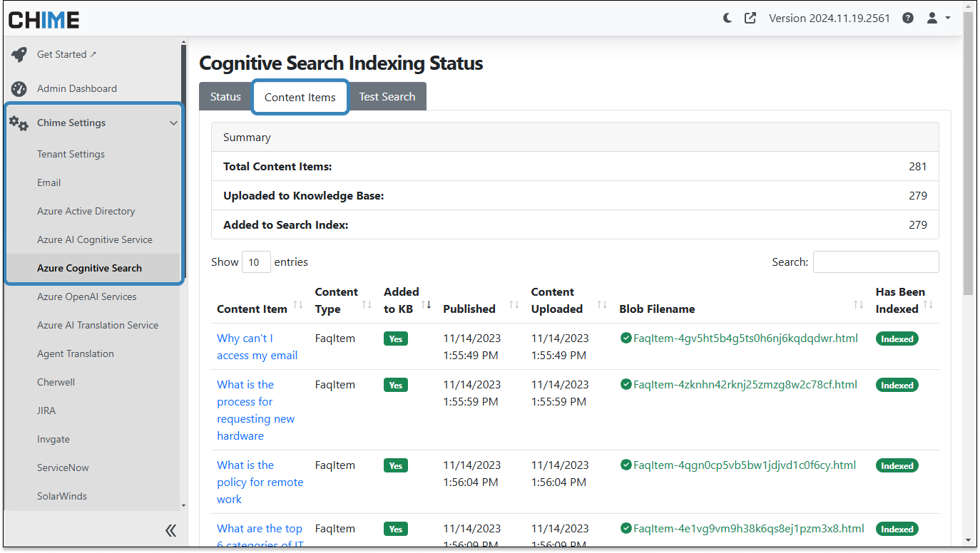
Task: Collapse the sidebar with double-chevron icon
Action: 170,530
